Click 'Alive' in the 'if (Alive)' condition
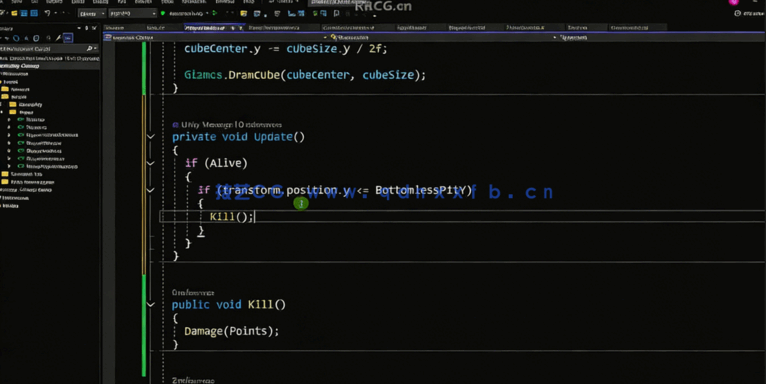The height and width of the screenshot is (384, 766). (226, 163)
